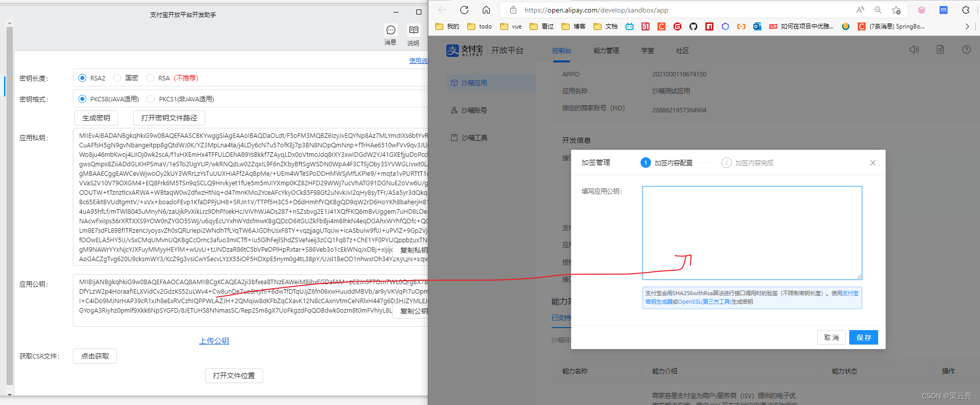The height and width of the screenshot is (405, 980).
Task: Click the 上传公钥 link
Action: (214, 341)
